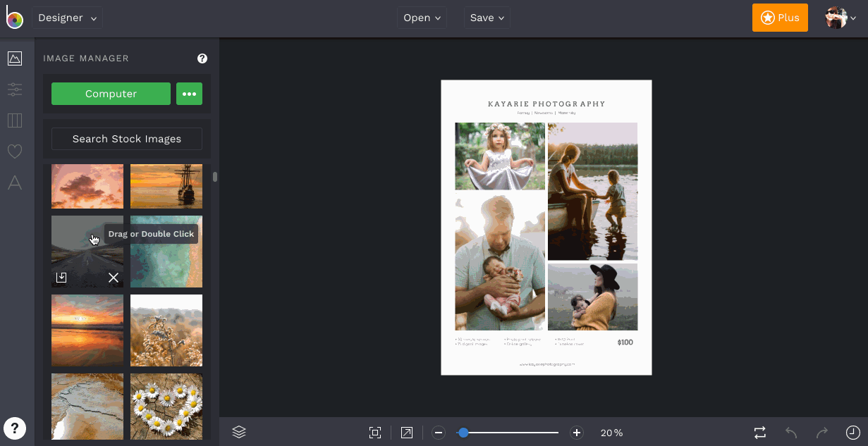Open the Image Manager sidebar tab

tap(15, 58)
